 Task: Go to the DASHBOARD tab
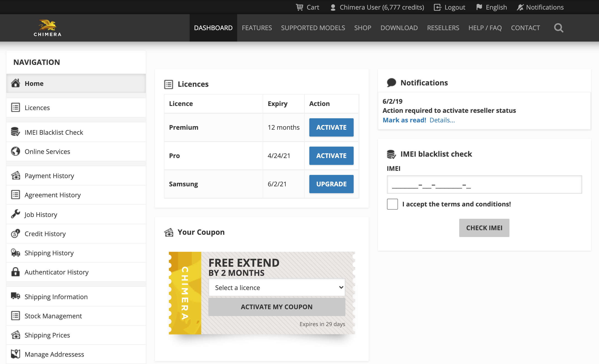coord(213,28)
